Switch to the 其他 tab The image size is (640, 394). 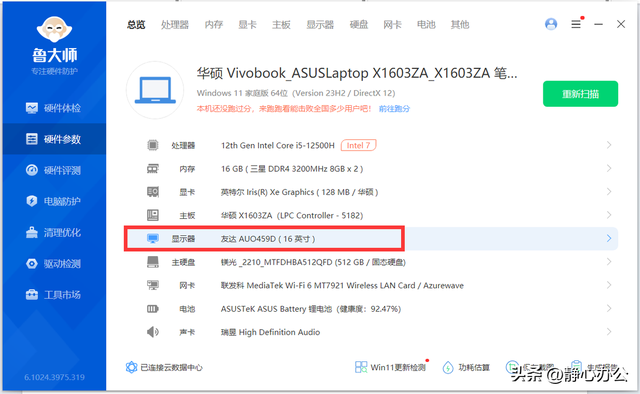click(x=460, y=24)
